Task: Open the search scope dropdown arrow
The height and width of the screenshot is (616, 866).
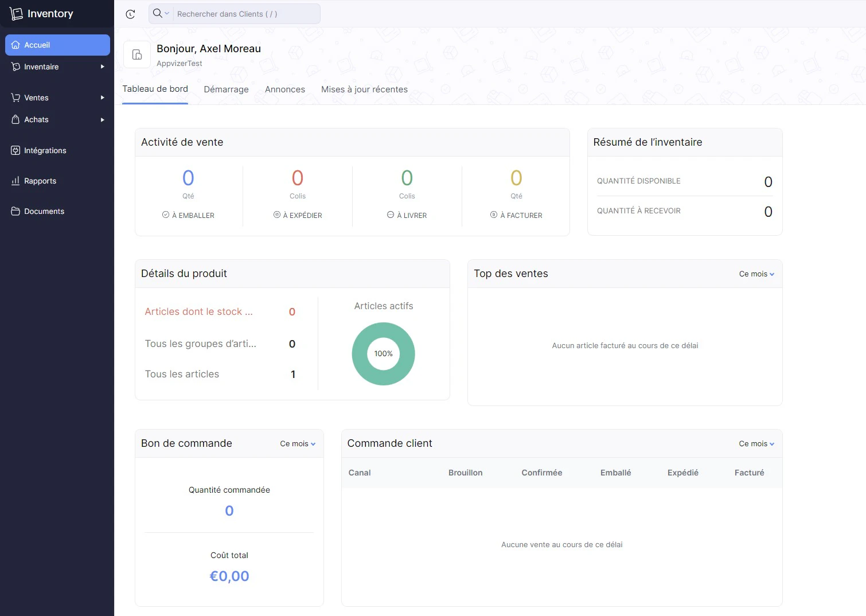Action: pyautogui.click(x=167, y=13)
